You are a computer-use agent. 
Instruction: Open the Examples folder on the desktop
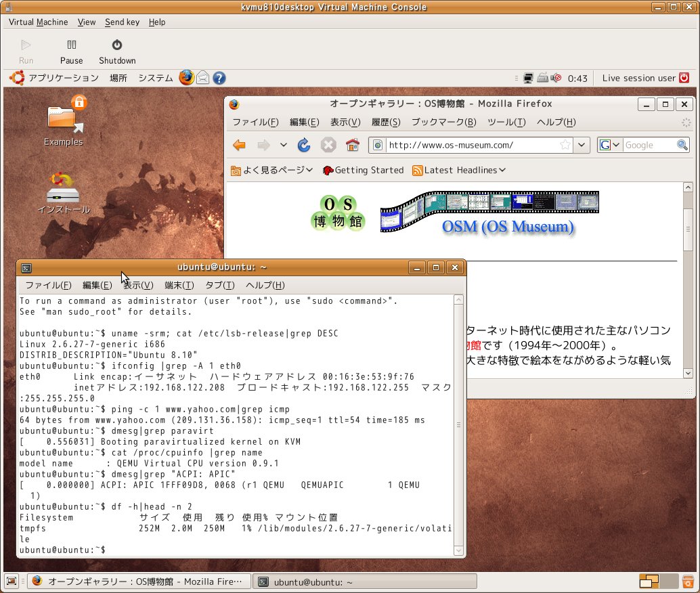click(x=64, y=121)
